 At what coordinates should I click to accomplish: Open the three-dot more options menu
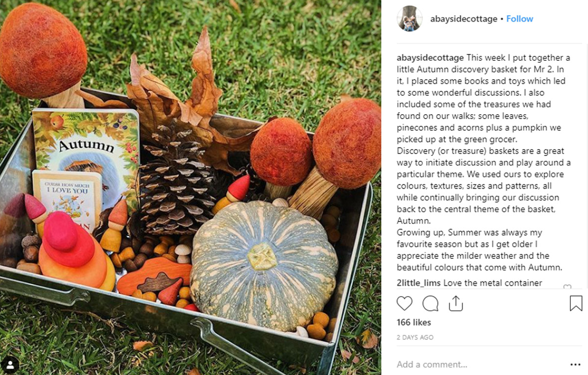(575, 365)
